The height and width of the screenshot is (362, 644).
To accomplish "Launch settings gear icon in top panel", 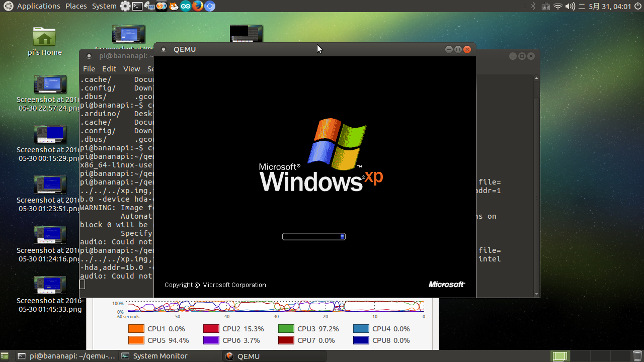I will point(125,6).
